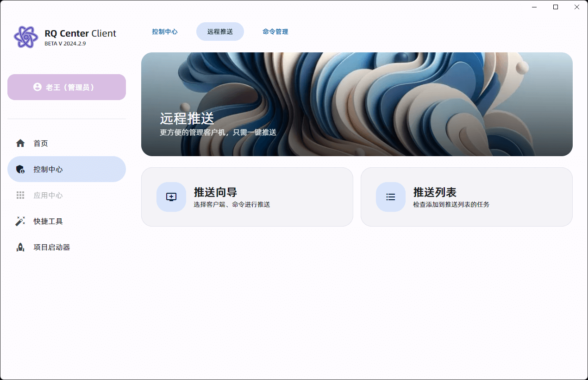Click the RQ Center atom logo icon
The image size is (588, 380).
(x=26, y=37)
